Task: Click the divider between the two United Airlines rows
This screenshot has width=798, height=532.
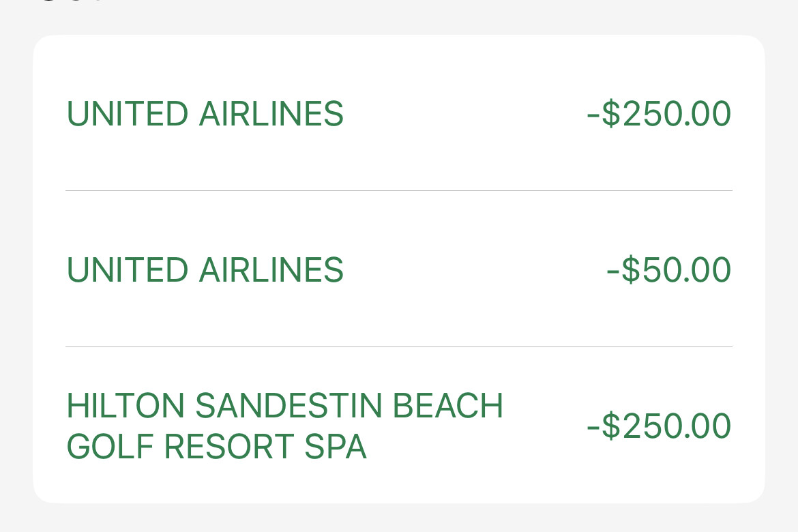Action: [399, 191]
